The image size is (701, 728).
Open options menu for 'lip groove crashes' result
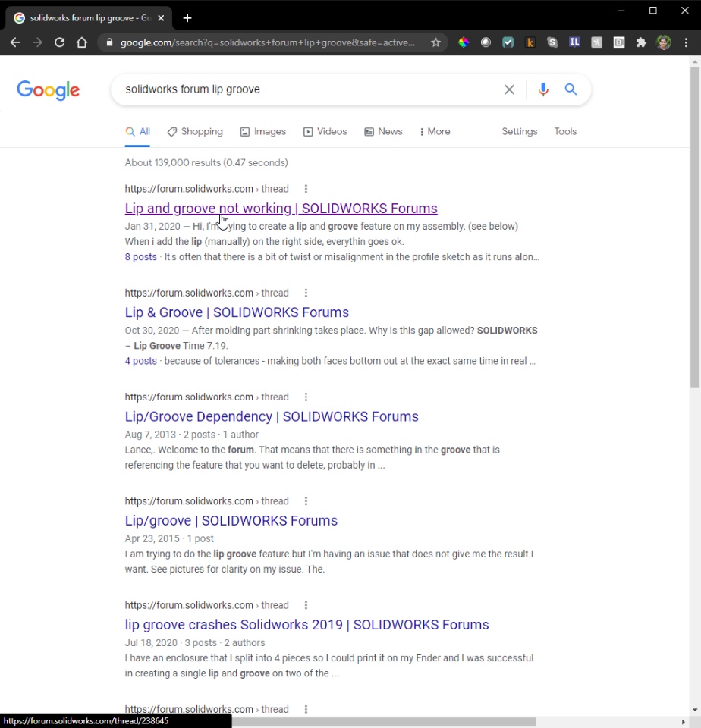306,605
